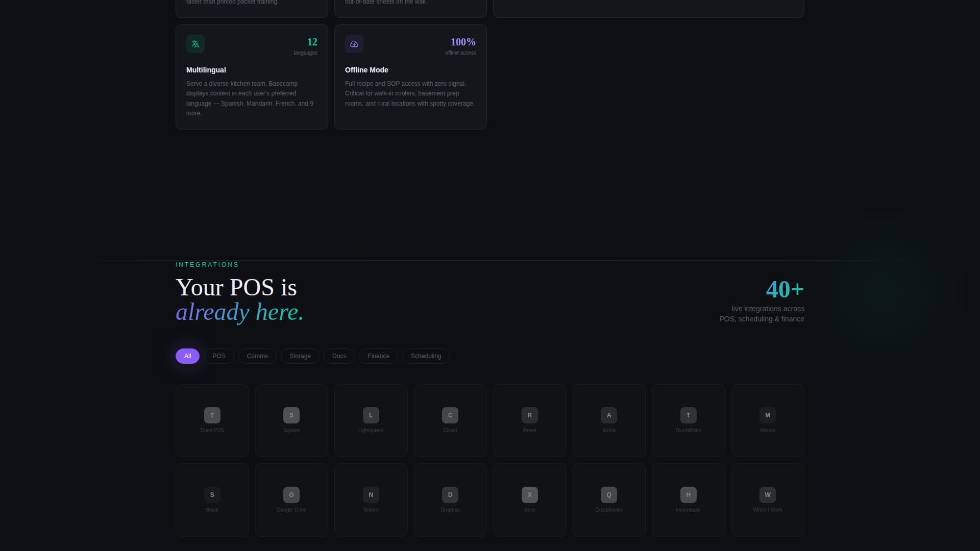Select the Finance filter pill
980x551 pixels.
coord(378,356)
